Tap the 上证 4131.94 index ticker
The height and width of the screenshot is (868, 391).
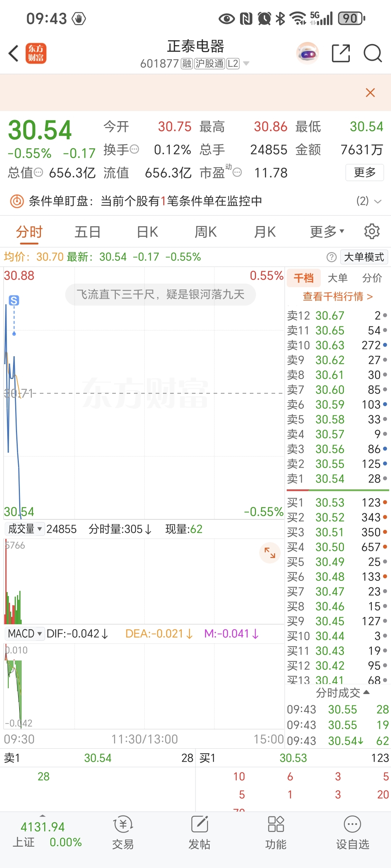(x=47, y=834)
